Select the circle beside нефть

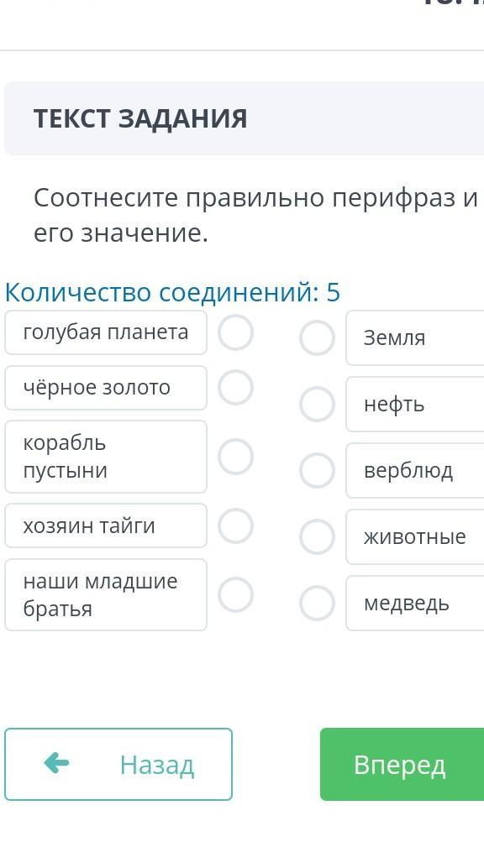coord(317,404)
